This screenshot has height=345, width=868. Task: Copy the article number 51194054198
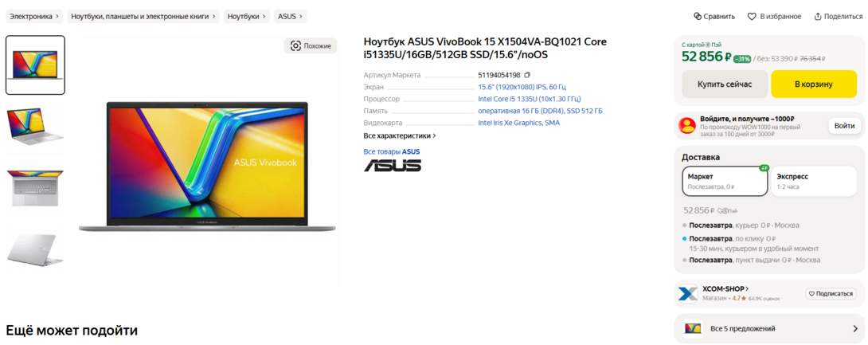(x=527, y=75)
